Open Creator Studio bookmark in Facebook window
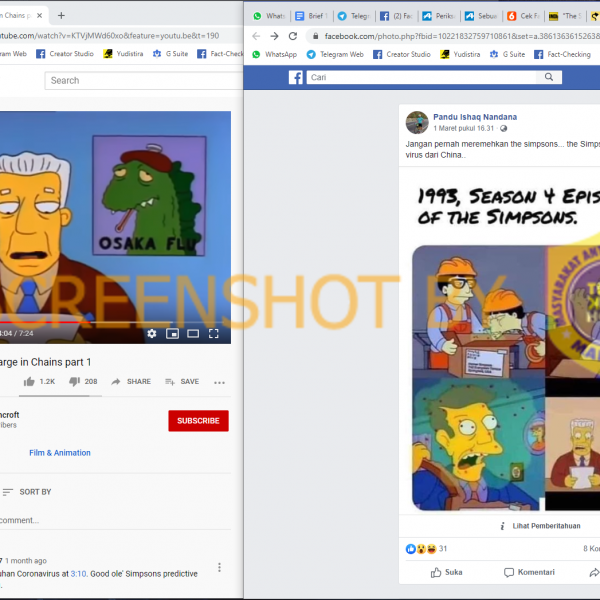The width and height of the screenshot is (600, 600). point(402,54)
